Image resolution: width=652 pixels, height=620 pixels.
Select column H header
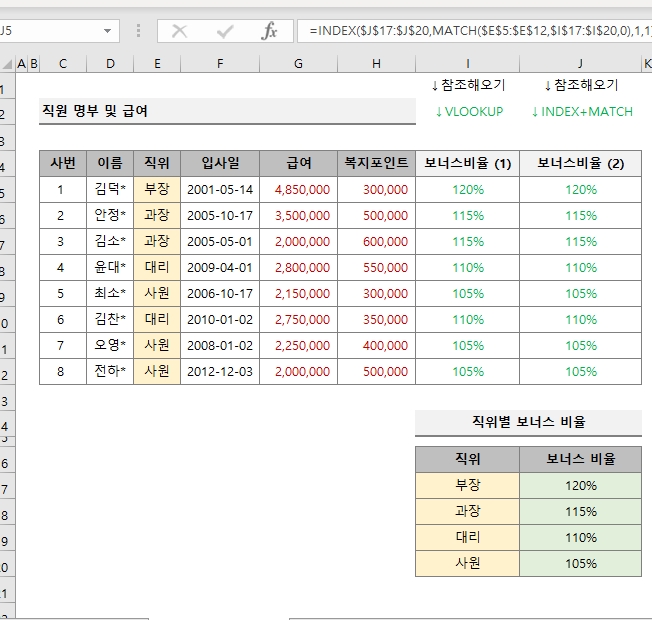tap(376, 64)
